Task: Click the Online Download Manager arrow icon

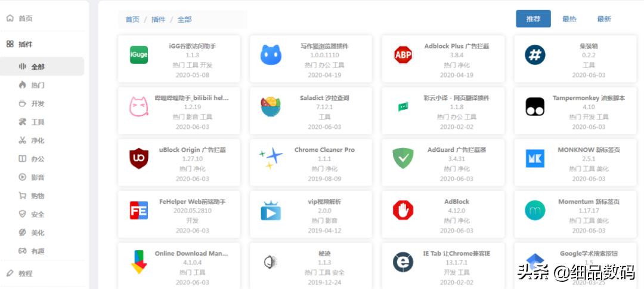Action: (x=139, y=262)
